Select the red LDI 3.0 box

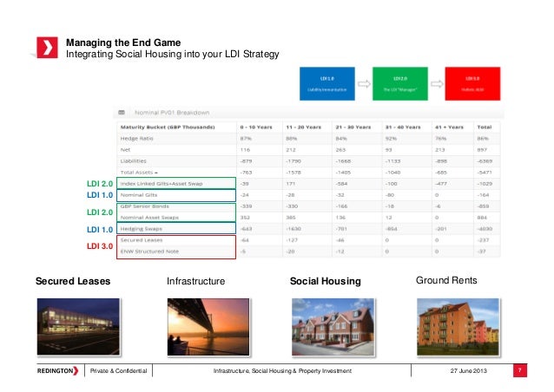pyautogui.click(x=472, y=83)
